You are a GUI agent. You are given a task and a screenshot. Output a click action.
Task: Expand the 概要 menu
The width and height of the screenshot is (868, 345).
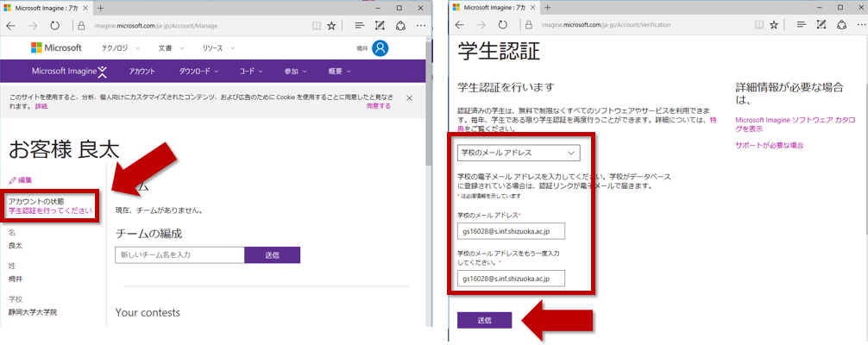339,72
